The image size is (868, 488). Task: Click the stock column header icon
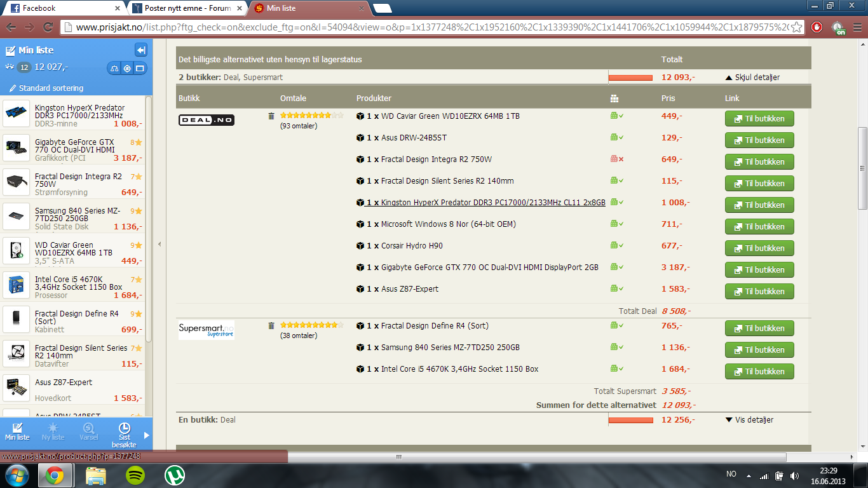coord(614,98)
